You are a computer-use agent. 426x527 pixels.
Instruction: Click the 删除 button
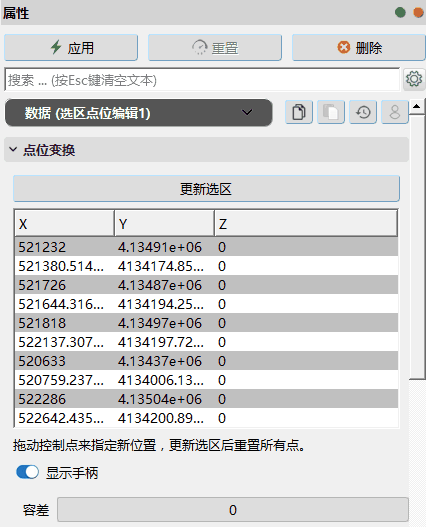pyautogui.click(x=359, y=48)
